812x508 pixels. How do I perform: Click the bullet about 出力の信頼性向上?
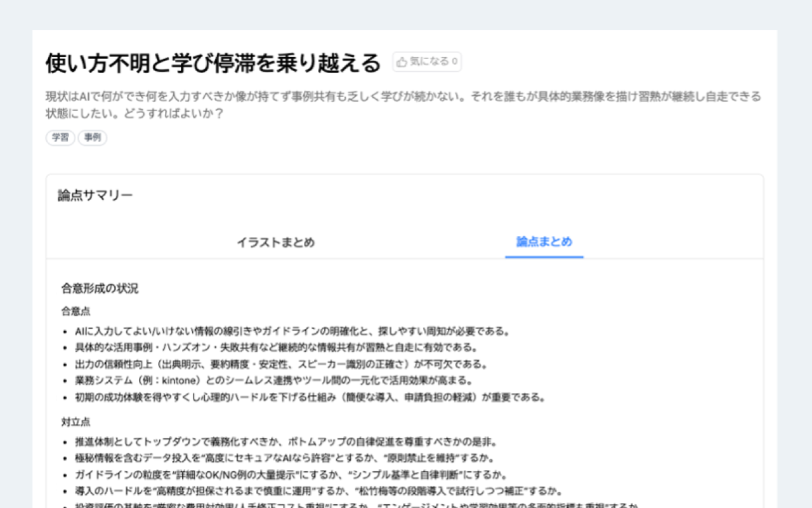(281, 364)
